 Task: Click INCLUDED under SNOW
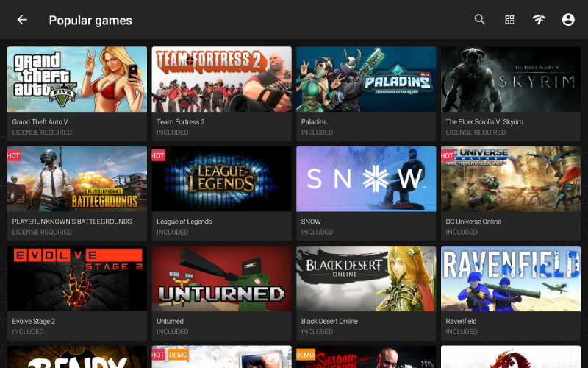click(x=317, y=232)
